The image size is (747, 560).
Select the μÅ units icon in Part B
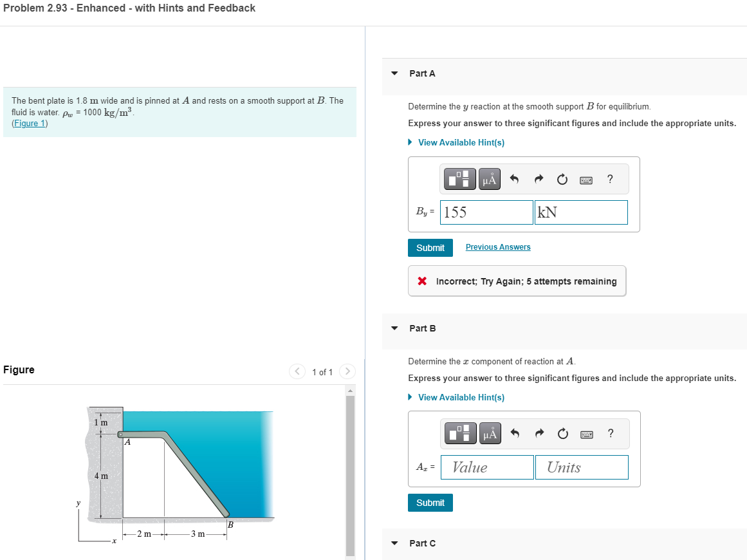pyautogui.click(x=489, y=434)
